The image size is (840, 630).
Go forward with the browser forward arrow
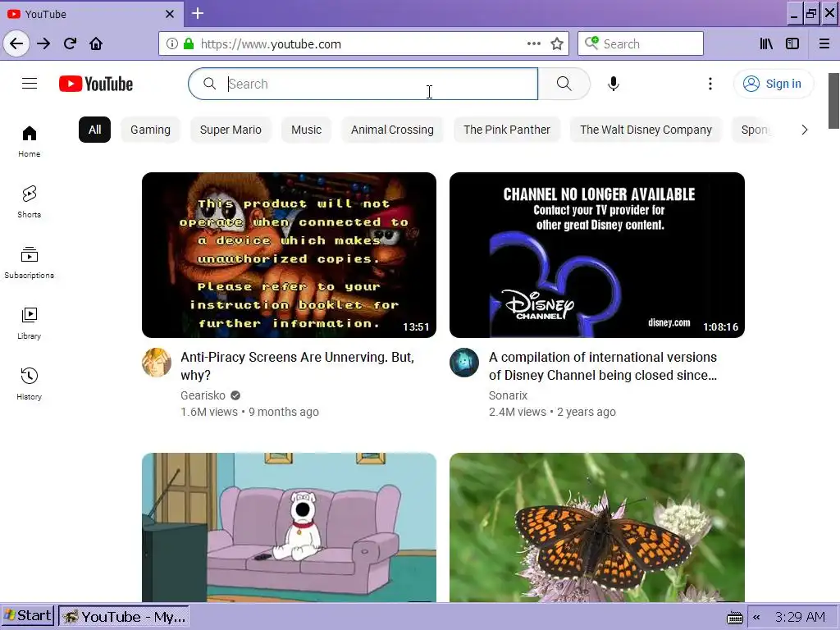tap(43, 43)
